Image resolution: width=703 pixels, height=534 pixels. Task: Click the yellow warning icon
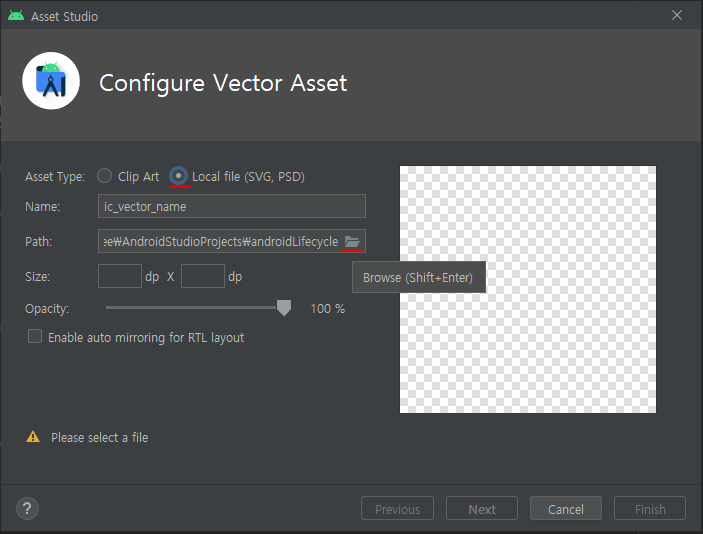tap(33, 437)
